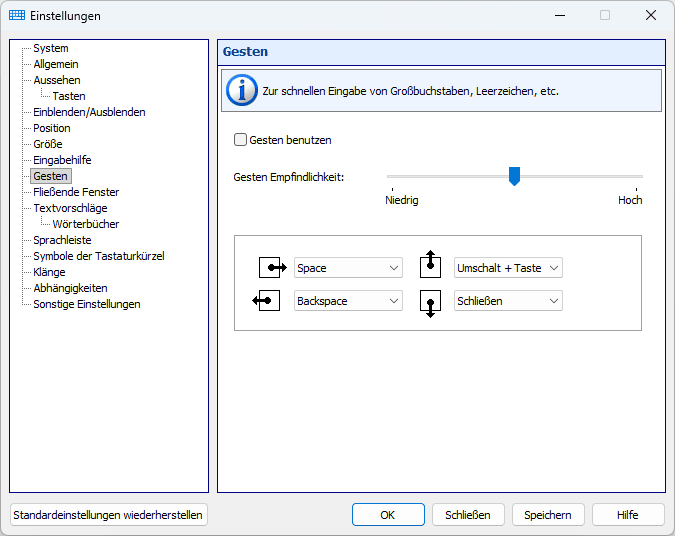Open Sprachleiste settings

[62, 240]
